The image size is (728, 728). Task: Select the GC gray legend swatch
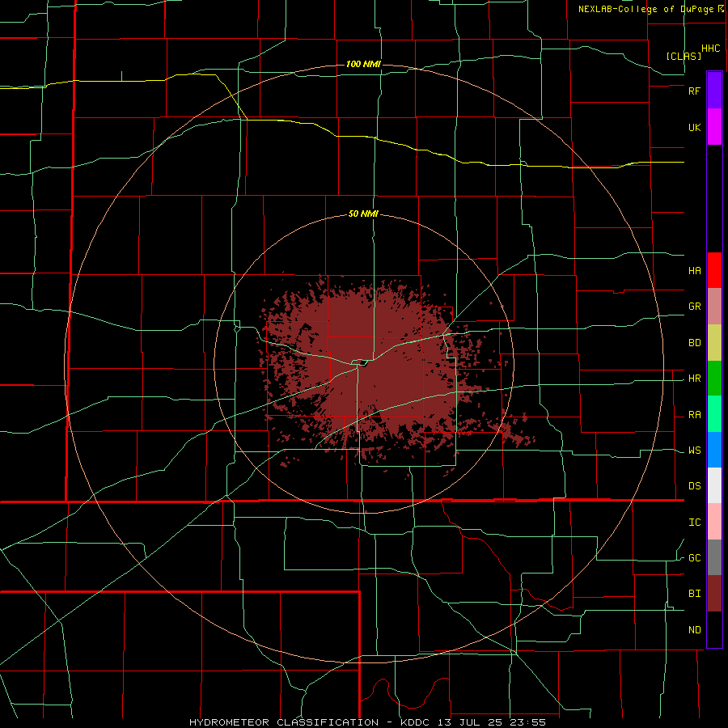714,557
